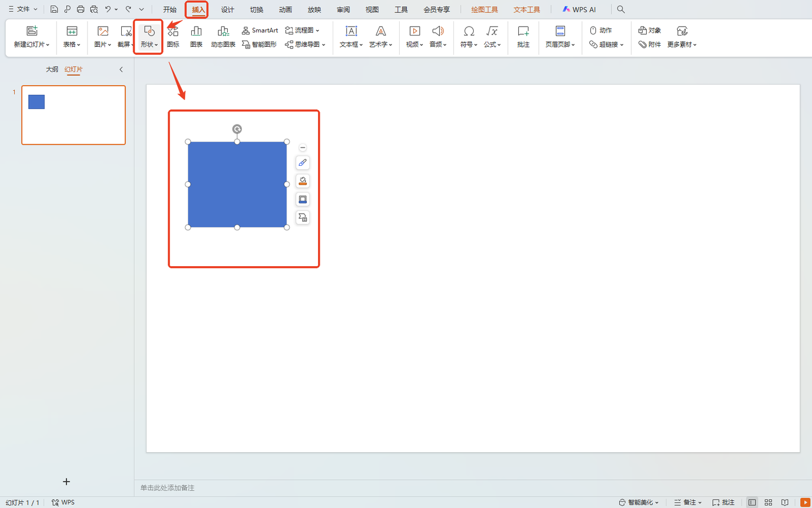Insert SmartArt graphic

coord(260,30)
